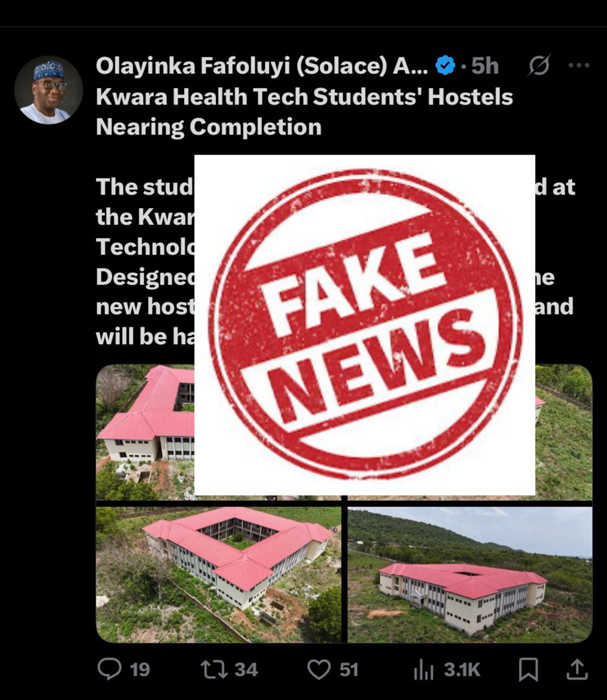Click the headline 'Kwara Health Tech Students' Hostels'
The image size is (607, 700).
click(304, 97)
